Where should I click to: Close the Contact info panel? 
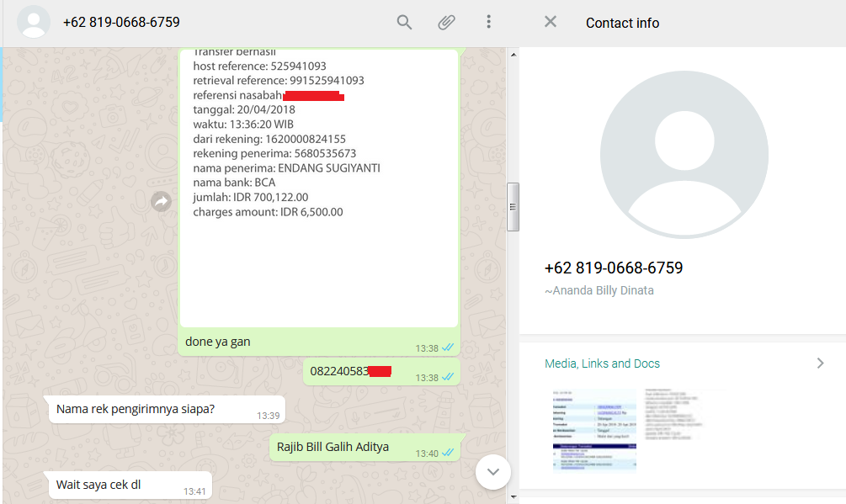point(551,22)
